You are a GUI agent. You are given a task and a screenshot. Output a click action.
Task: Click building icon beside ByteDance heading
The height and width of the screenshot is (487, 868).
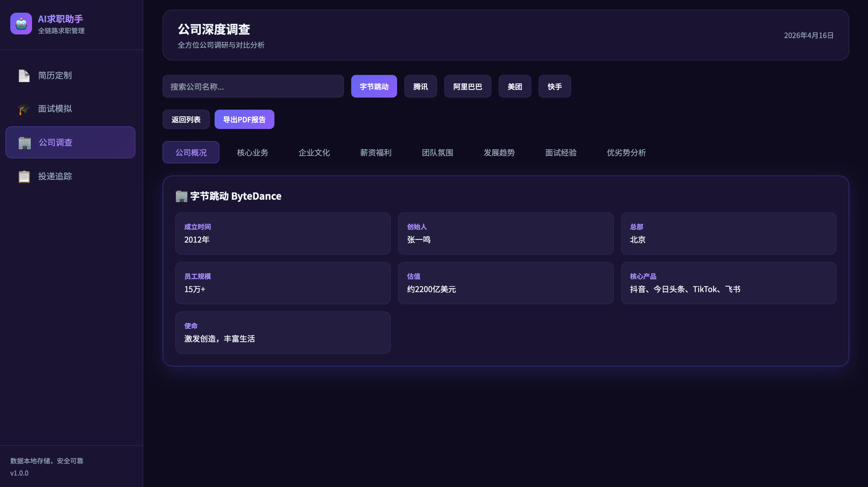coord(181,196)
